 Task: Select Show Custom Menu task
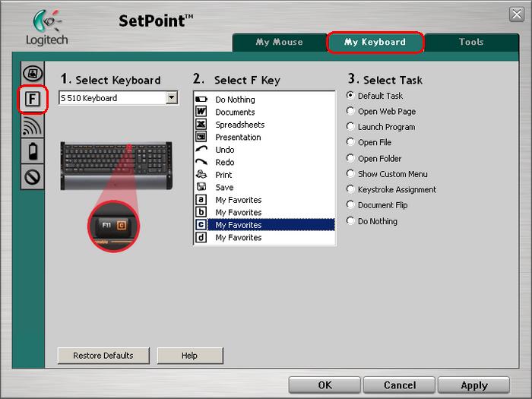350,173
